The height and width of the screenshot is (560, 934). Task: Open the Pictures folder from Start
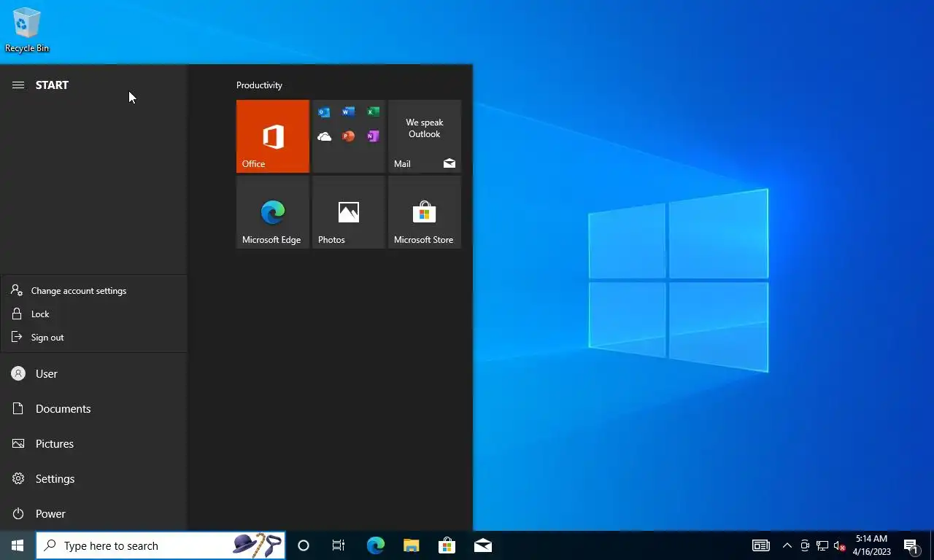pyautogui.click(x=93, y=443)
